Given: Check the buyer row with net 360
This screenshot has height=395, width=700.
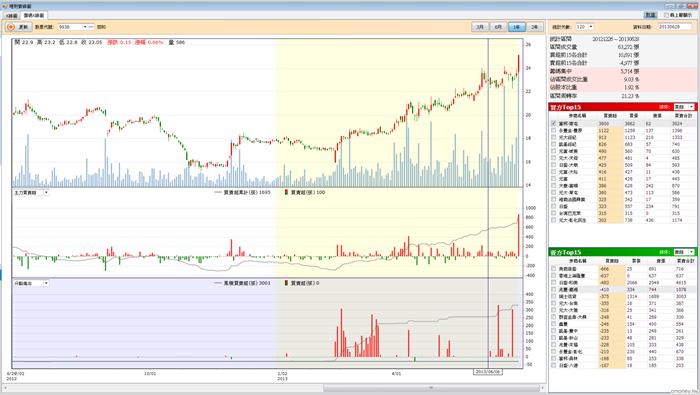Looking at the screenshot, I should (554, 192).
